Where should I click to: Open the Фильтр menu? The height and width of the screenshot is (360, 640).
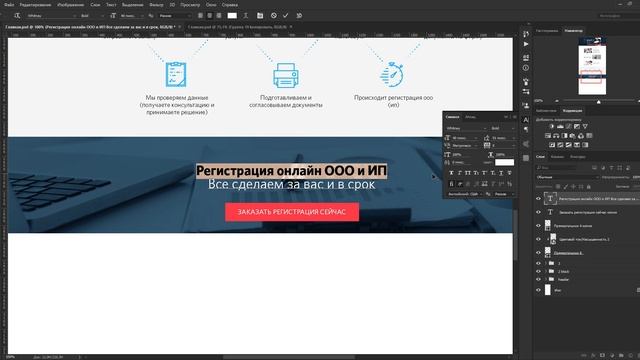pyautogui.click(x=156, y=5)
